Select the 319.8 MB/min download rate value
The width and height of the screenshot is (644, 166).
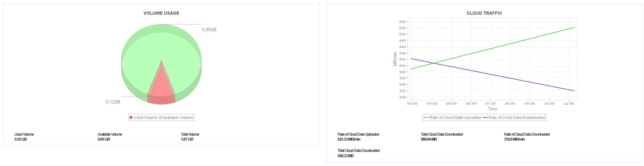(x=514, y=140)
